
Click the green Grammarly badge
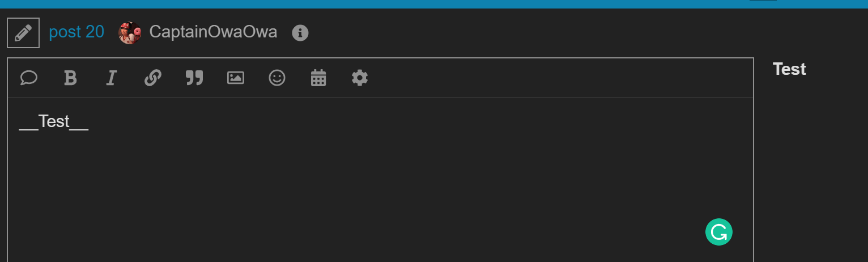click(719, 232)
